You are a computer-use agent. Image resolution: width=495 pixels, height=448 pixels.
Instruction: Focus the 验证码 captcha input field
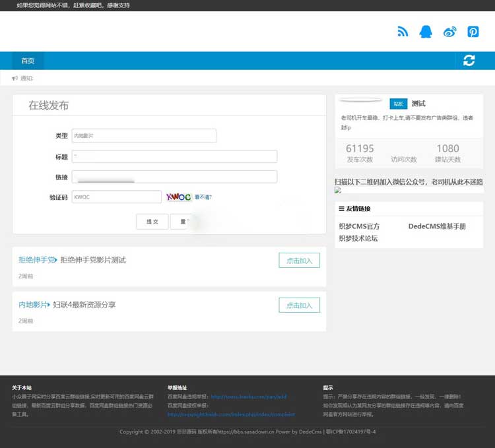click(x=115, y=197)
